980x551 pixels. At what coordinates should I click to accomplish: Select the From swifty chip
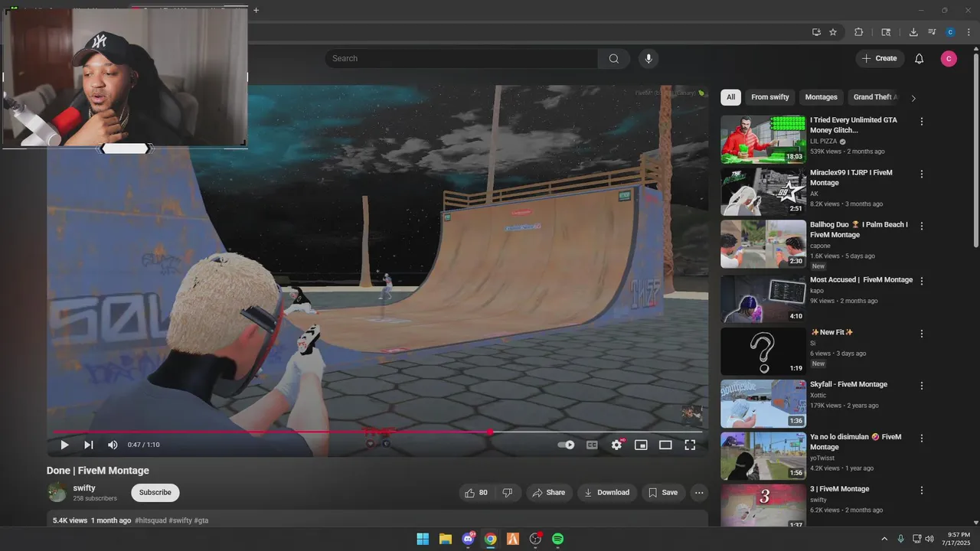pos(769,97)
